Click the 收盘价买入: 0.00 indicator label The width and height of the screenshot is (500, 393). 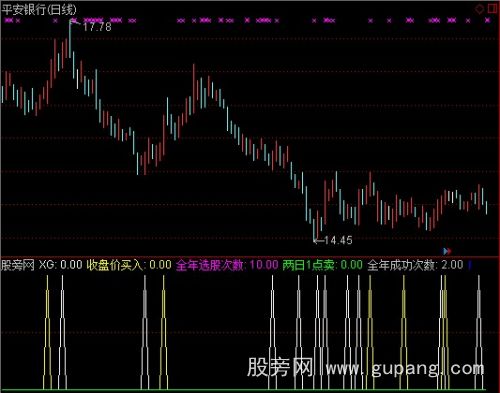[x=129, y=265]
